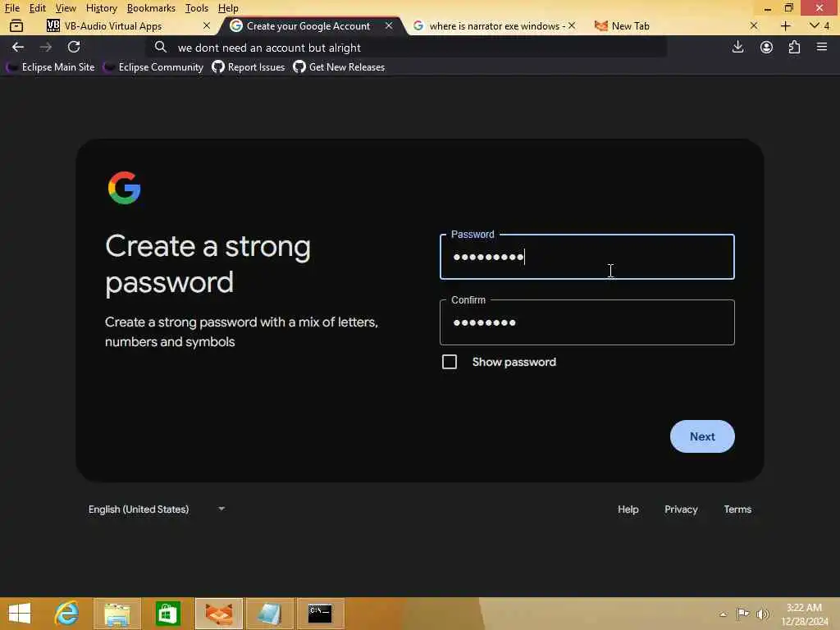Switch to where is narrator exe tab
Viewport: 840px width, 630px height.
pyautogui.click(x=494, y=25)
